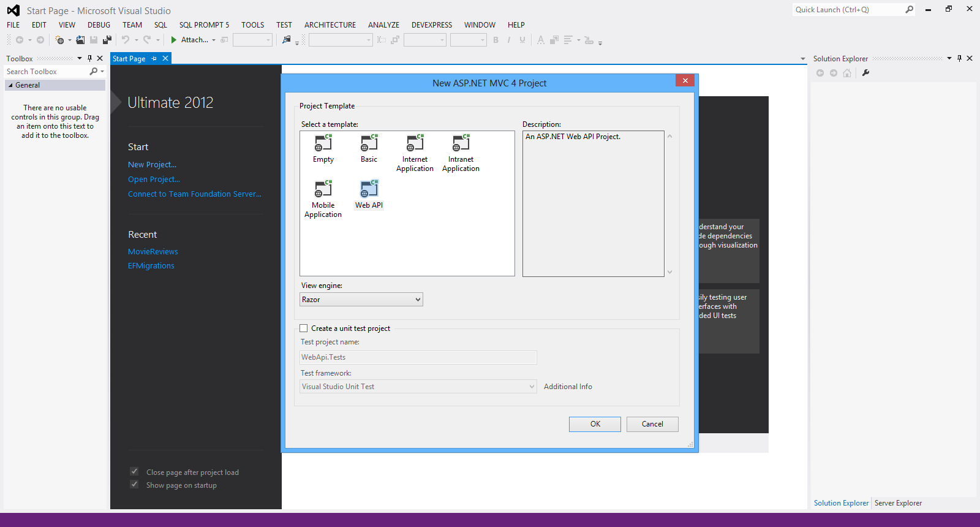Switch to the Server Explorer tab
This screenshot has width=980, height=527.
(898, 503)
